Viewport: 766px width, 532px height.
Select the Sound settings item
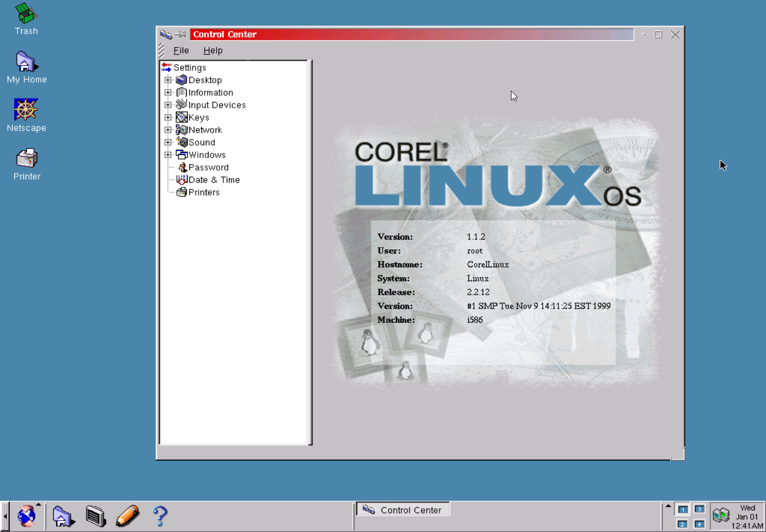click(x=201, y=142)
